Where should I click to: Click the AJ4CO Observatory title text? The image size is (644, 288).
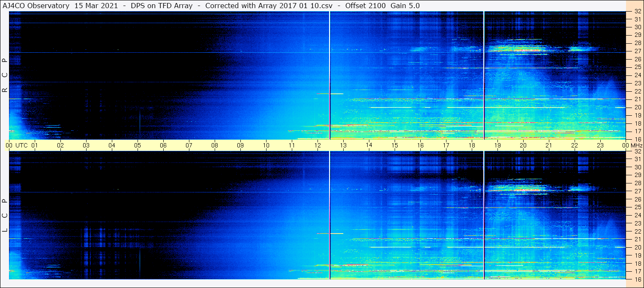36,6
